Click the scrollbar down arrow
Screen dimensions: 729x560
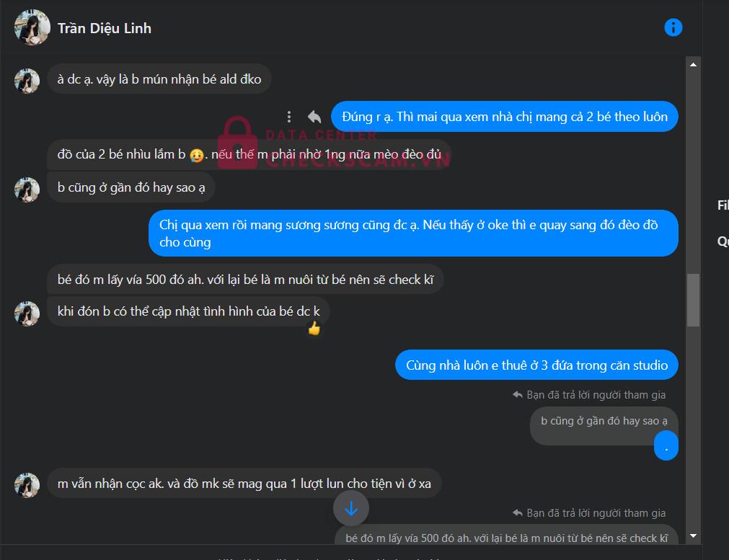pyautogui.click(x=693, y=535)
